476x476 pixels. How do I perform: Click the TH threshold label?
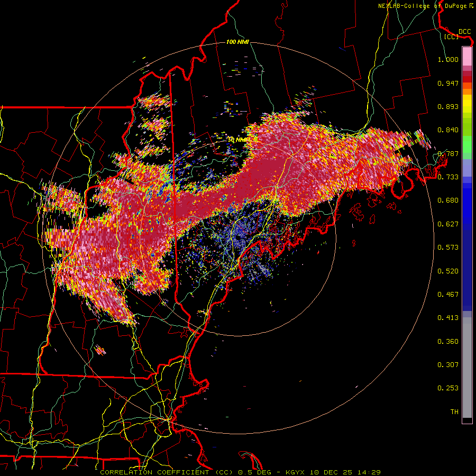click(x=454, y=412)
